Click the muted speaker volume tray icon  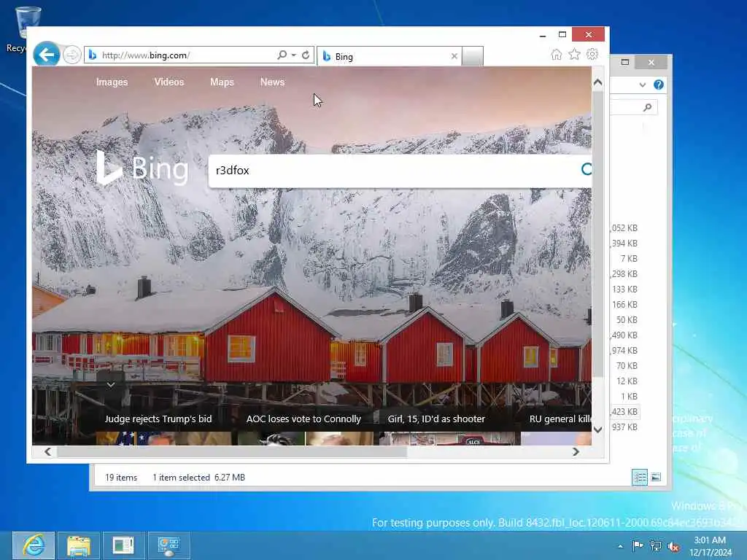coord(673,547)
